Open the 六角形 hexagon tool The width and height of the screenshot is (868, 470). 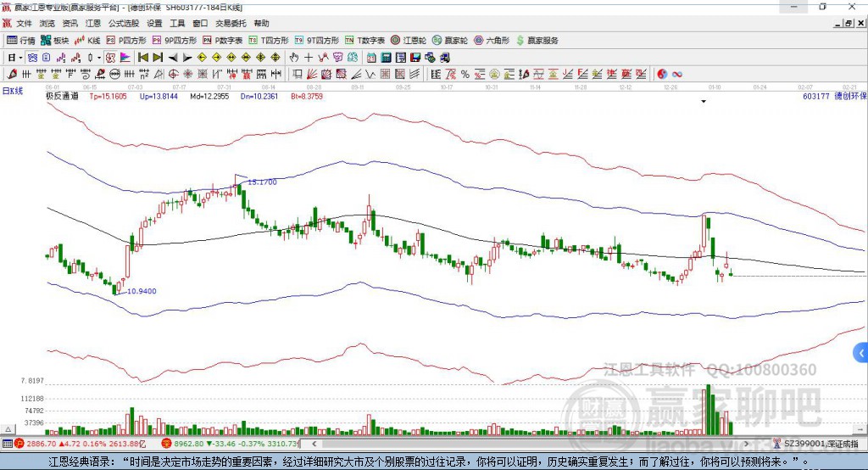(x=492, y=41)
